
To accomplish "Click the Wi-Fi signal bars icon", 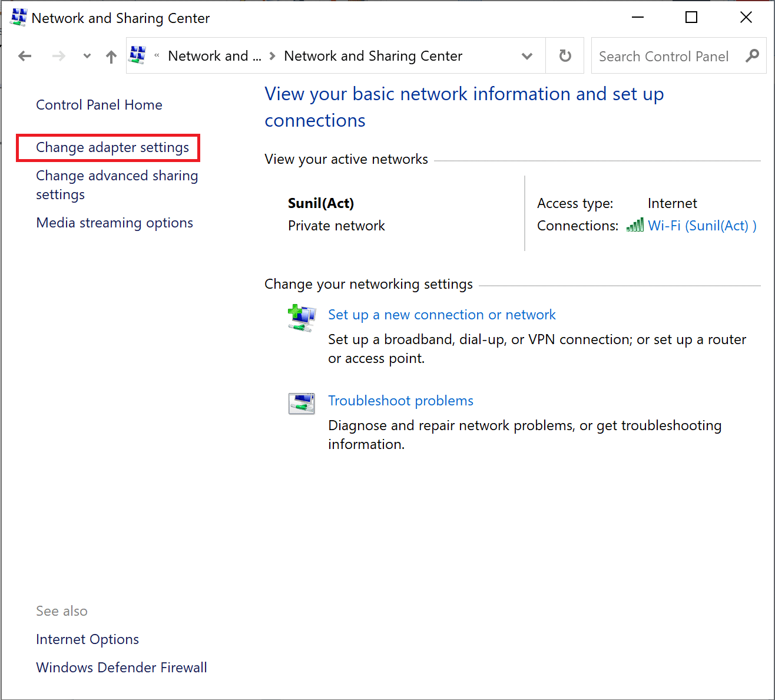I will click(635, 226).
